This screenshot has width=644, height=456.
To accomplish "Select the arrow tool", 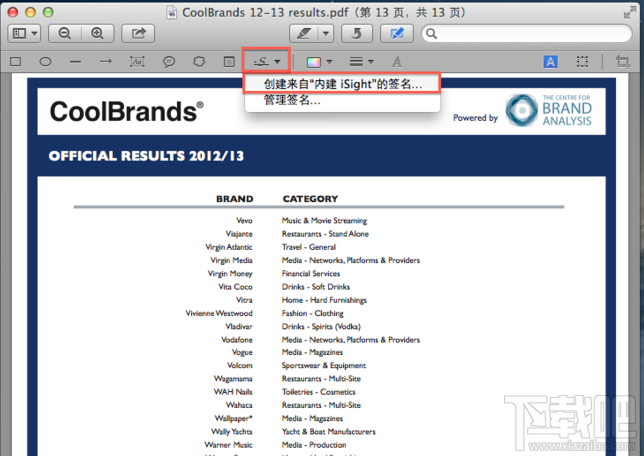I will tap(106, 62).
